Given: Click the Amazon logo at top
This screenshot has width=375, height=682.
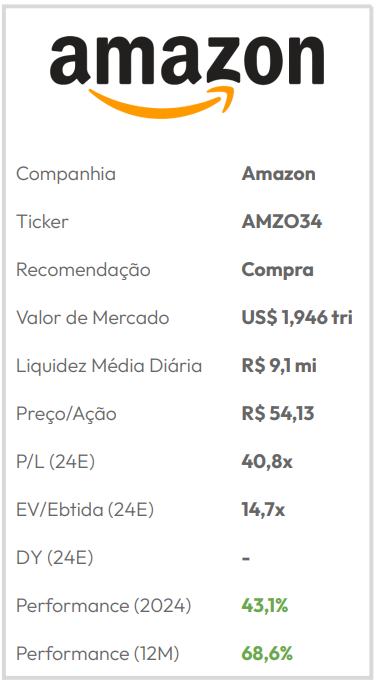Looking at the screenshot, I should pyautogui.click(x=187, y=76).
